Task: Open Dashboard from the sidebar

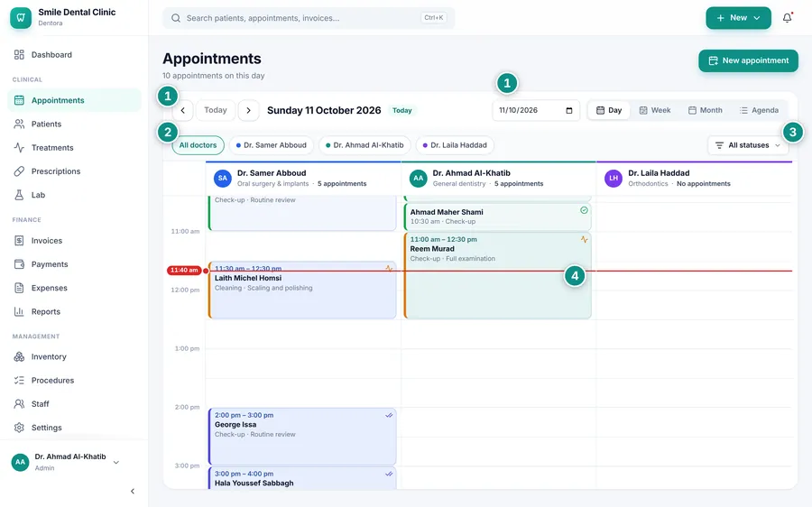Action: click(74, 55)
